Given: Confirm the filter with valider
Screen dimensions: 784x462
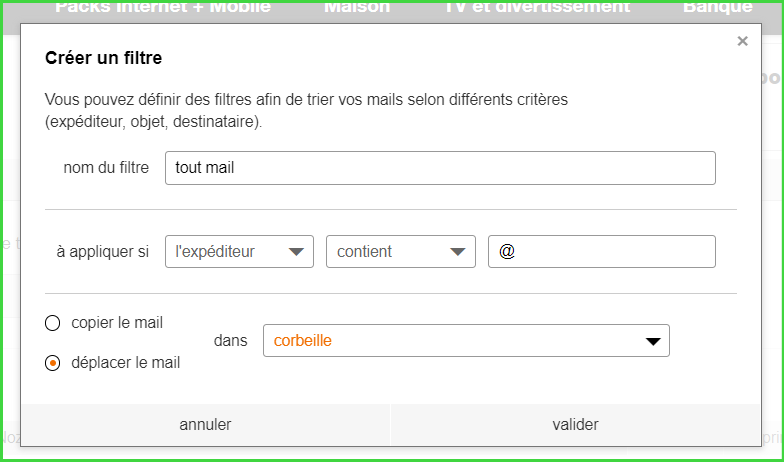Looking at the screenshot, I should [575, 425].
